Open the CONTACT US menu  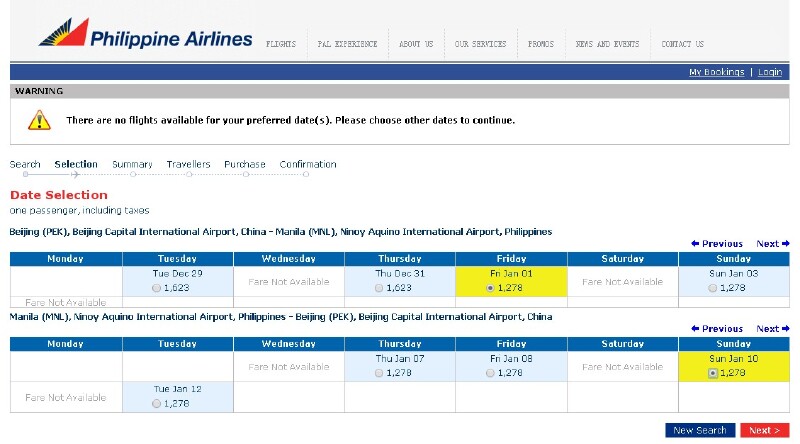(683, 44)
